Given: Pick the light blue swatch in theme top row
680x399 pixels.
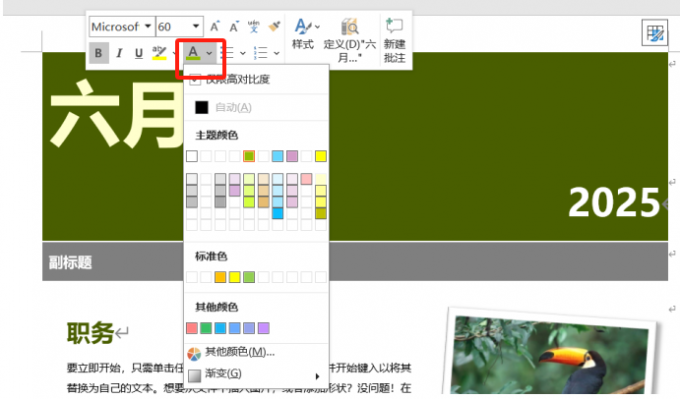Looking at the screenshot, I should pyautogui.click(x=278, y=156).
